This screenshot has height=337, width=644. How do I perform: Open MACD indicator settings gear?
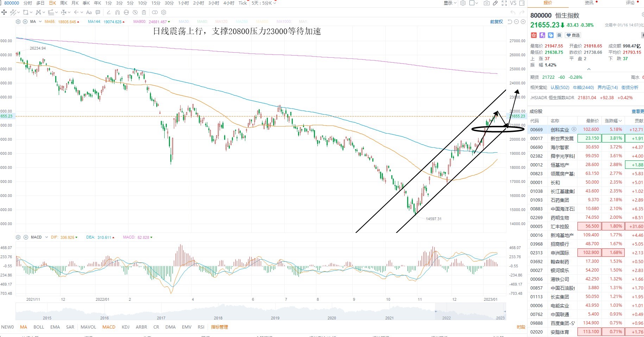point(18,237)
